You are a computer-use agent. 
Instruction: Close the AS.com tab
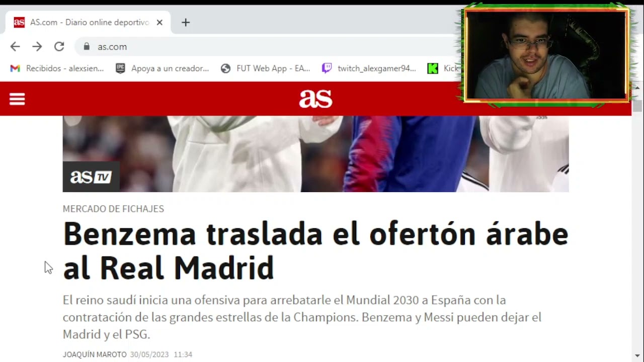[x=159, y=23]
